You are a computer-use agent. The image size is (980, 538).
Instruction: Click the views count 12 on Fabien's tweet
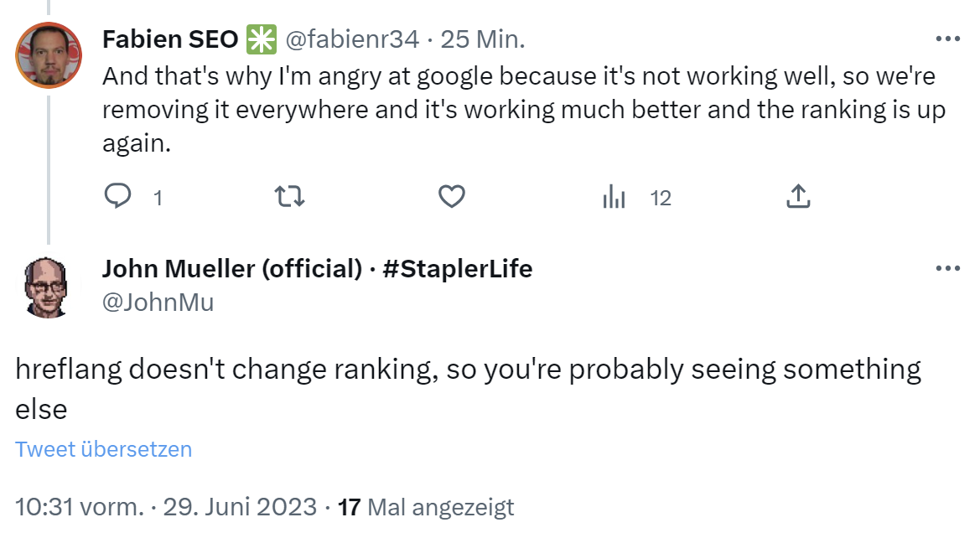661,198
